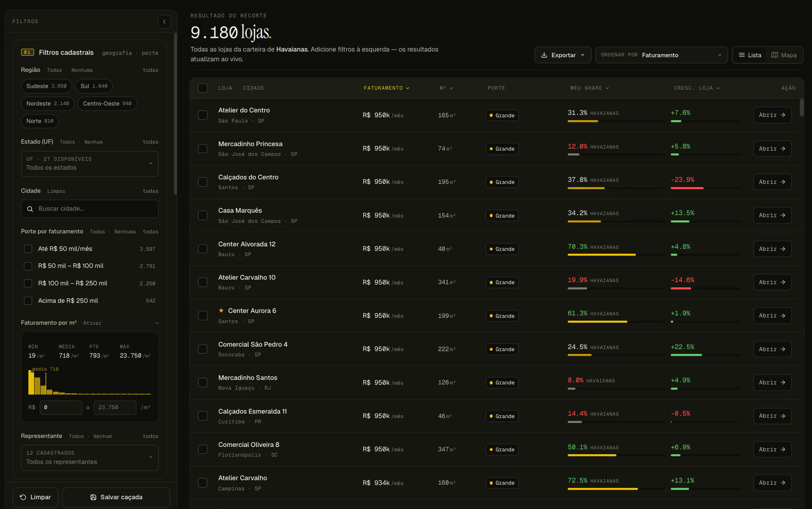Screen dimensions: 812x509
Task: Select the Nordeste region chip
Action: [47, 104]
